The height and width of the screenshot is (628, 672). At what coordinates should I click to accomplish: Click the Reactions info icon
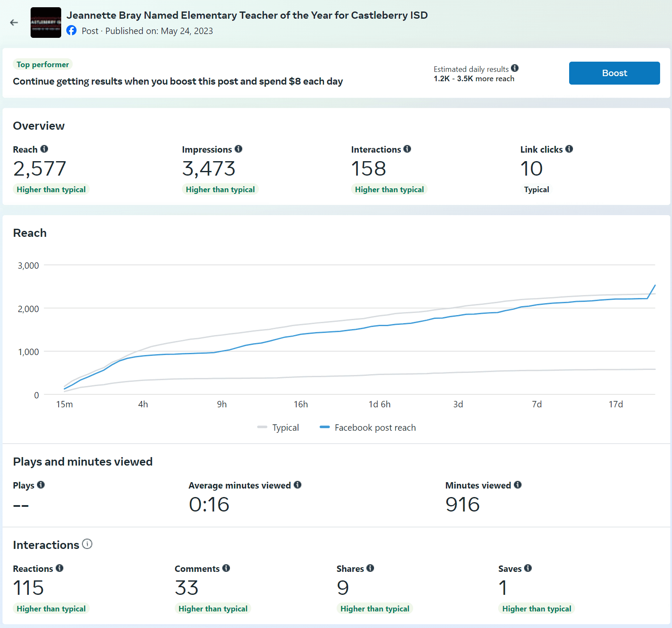click(x=60, y=568)
